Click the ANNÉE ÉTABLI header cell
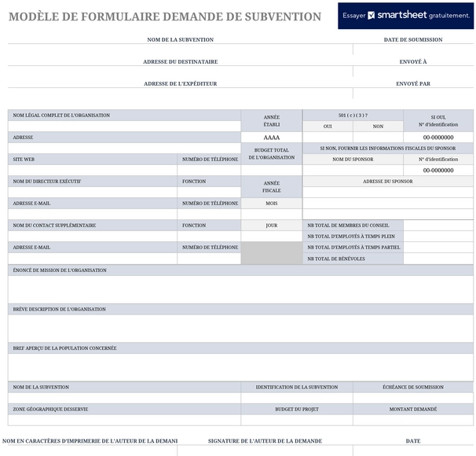Image resolution: width=476 pixels, height=456 pixels. (272, 120)
